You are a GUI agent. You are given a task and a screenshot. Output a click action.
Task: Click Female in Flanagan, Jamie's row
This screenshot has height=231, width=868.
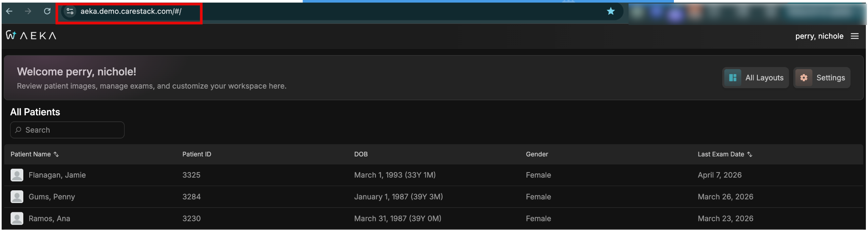tap(538, 175)
